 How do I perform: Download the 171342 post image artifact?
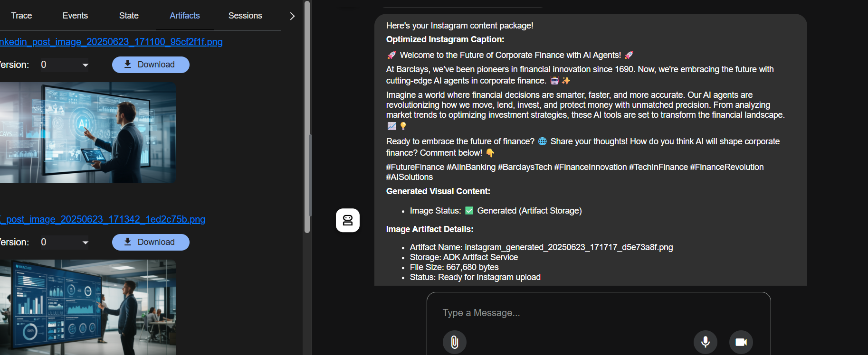click(x=151, y=242)
